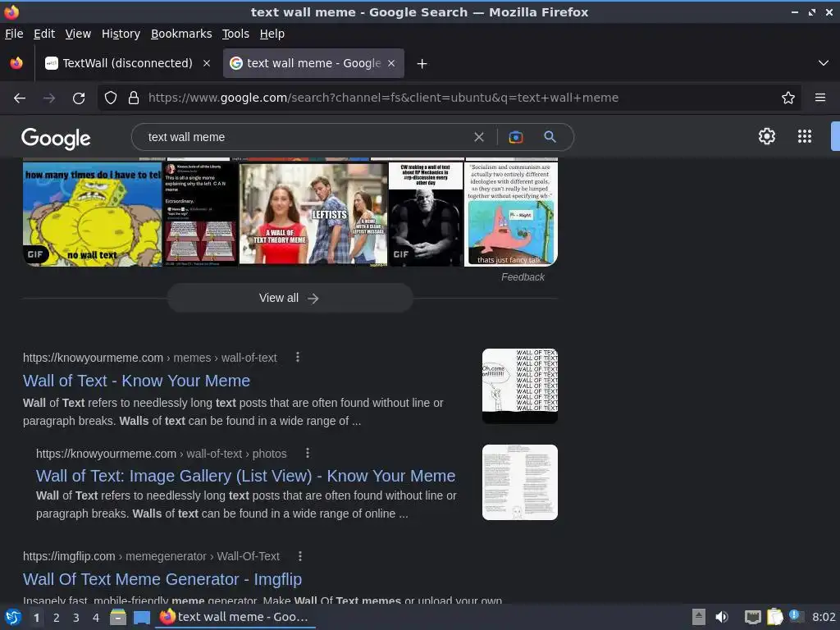Open the Firefox View pinned icon

[16, 63]
